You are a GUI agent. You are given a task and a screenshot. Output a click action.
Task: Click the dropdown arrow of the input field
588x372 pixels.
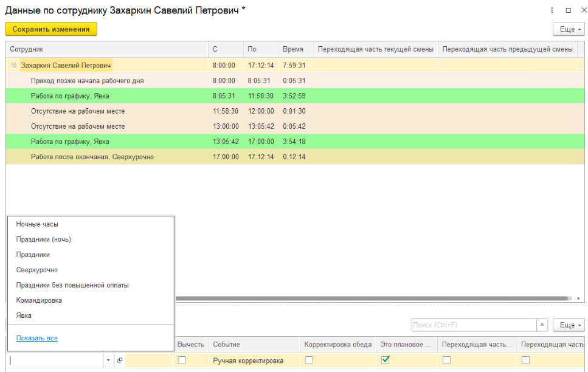point(108,360)
